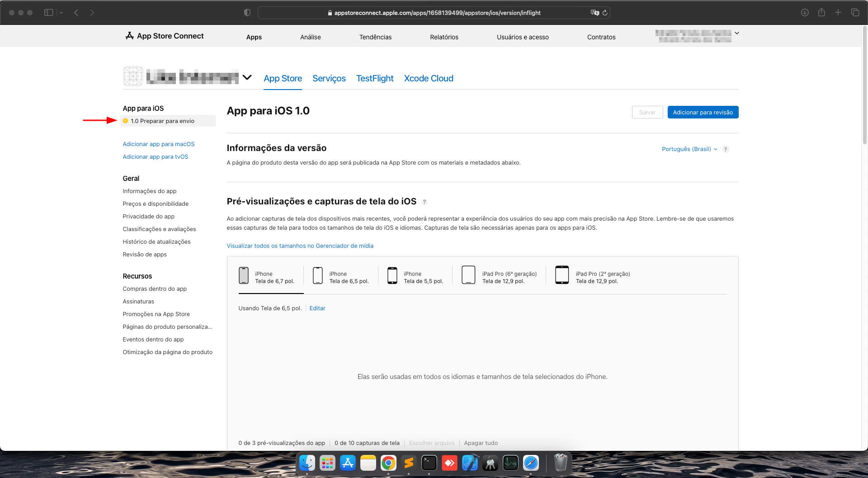Viewport: 868px width, 478px height.
Task: Open Xcode from the dock
Action: click(470, 463)
